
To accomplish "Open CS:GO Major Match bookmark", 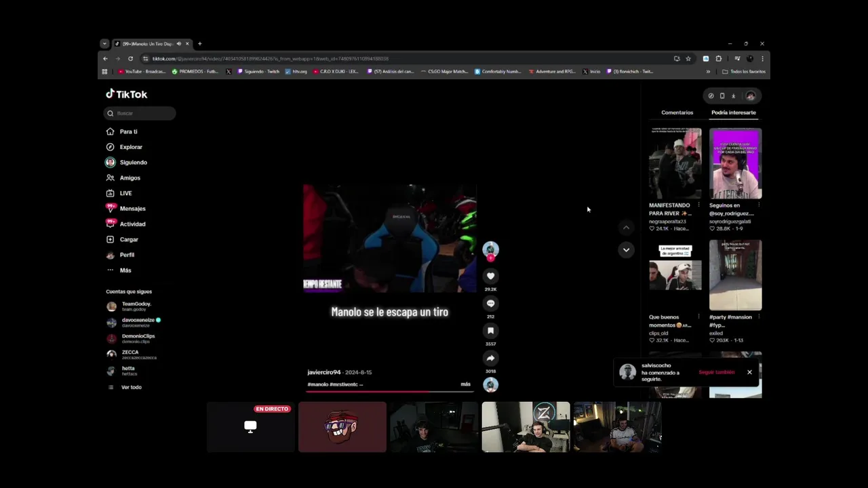I will (444, 71).
